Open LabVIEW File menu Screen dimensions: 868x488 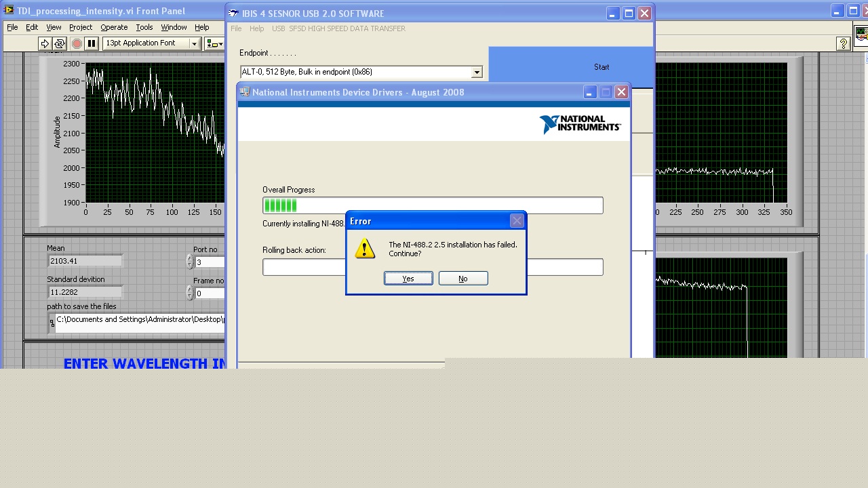tap(12, 27)
